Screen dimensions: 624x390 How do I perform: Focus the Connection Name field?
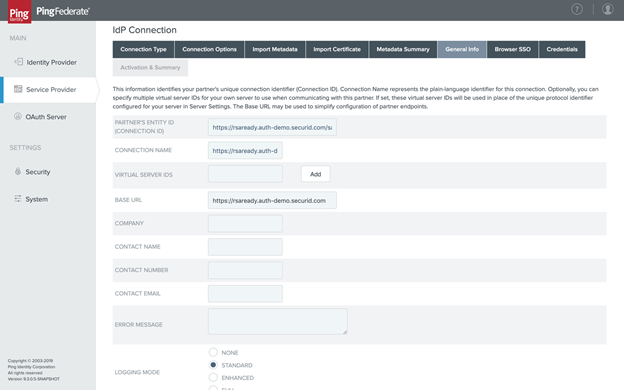[245, 150]
